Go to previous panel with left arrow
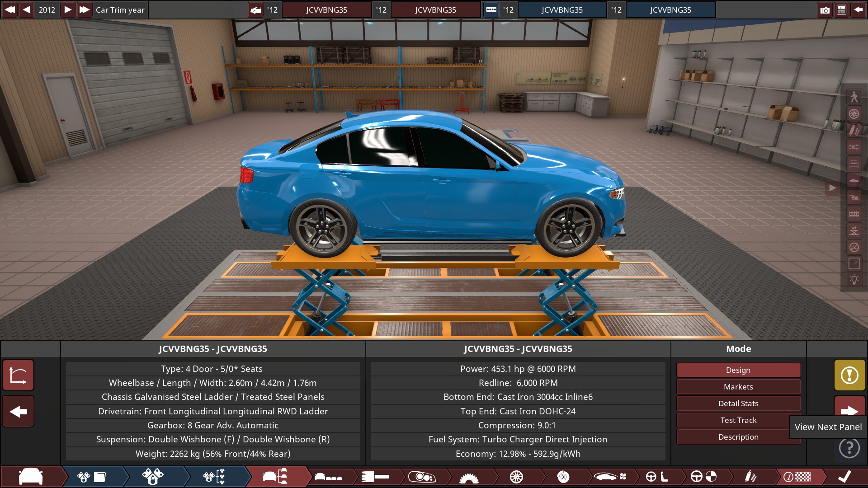Screen dimensions: 868x488 coord(18,411)
